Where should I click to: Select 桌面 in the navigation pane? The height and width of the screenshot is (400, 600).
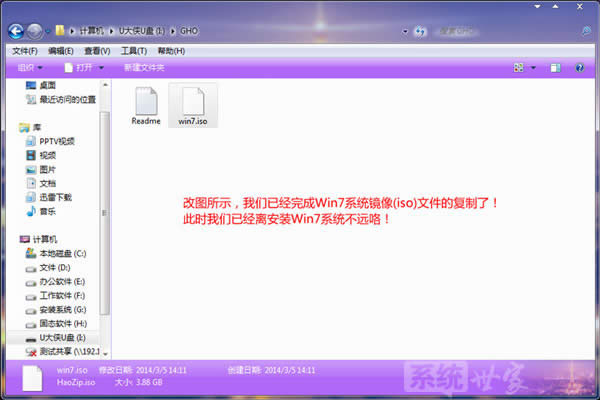pos(41,85)
